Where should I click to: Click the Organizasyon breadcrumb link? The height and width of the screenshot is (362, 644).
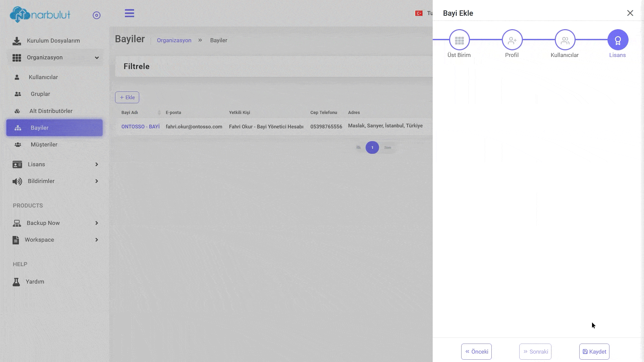174,40
